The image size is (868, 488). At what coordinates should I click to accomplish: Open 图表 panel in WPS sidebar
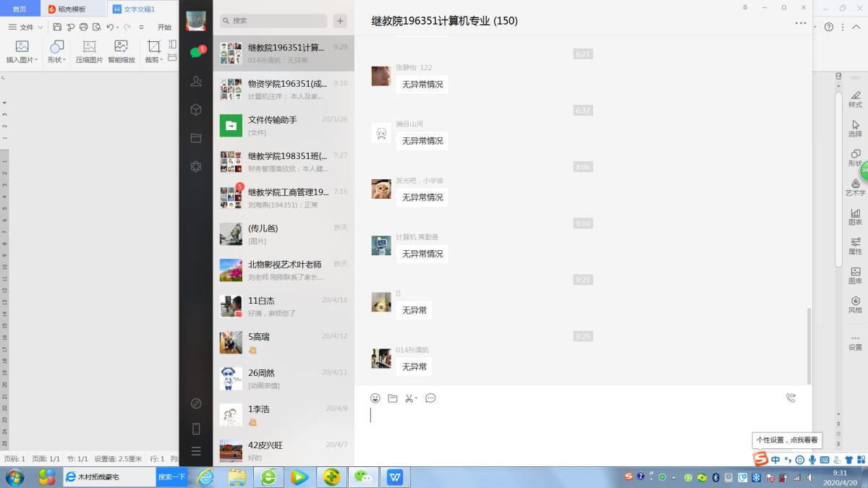pos(855,216)
